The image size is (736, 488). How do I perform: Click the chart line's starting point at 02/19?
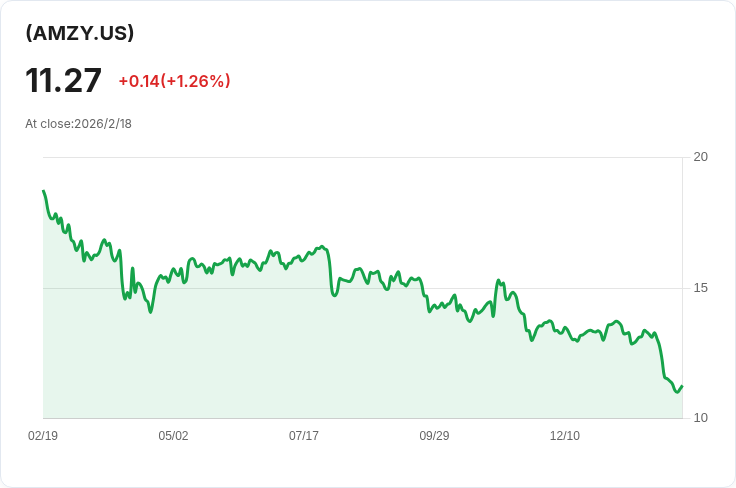(43, 190)
